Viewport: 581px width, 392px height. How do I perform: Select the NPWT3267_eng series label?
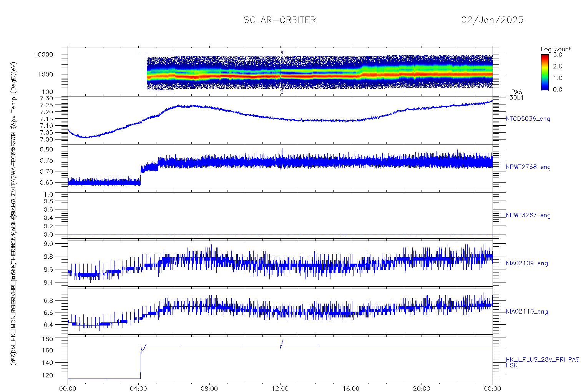[528, 215]
